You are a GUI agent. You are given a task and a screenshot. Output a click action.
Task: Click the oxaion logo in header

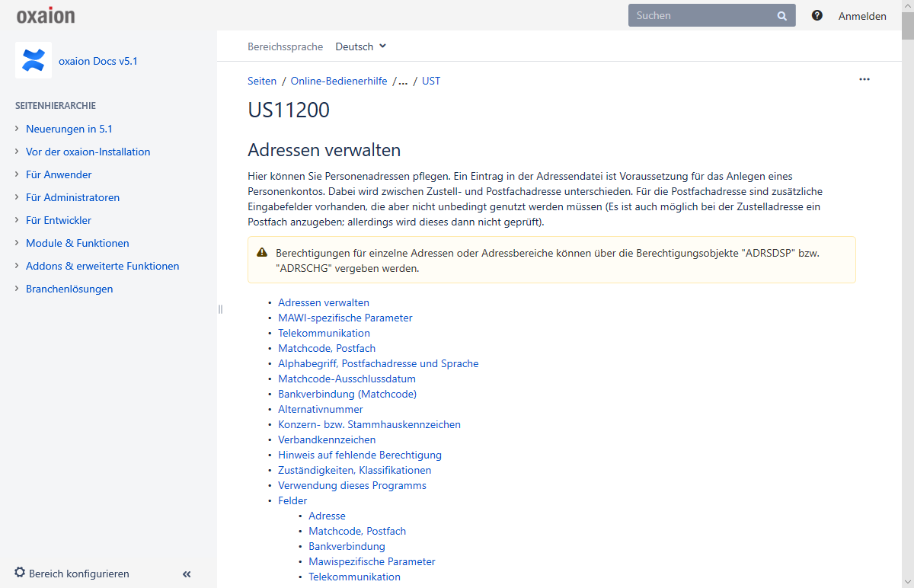pos(46,15)
